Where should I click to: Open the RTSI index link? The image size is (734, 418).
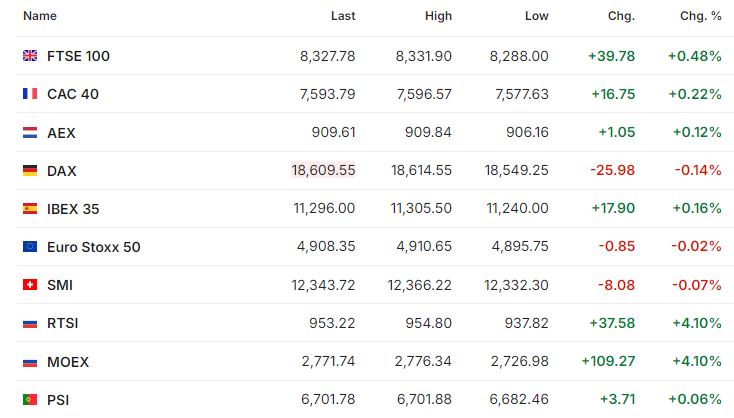[x=63, y=323]
